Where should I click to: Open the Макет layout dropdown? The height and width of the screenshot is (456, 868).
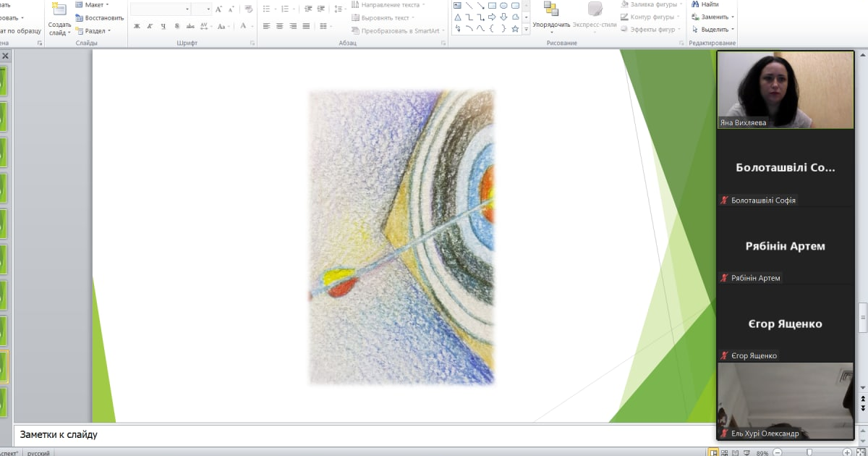click(x=93, y=5)
